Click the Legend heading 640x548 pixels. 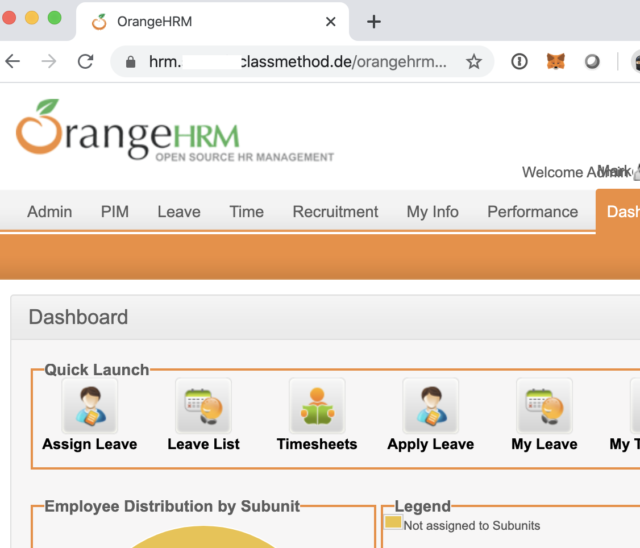422,506
